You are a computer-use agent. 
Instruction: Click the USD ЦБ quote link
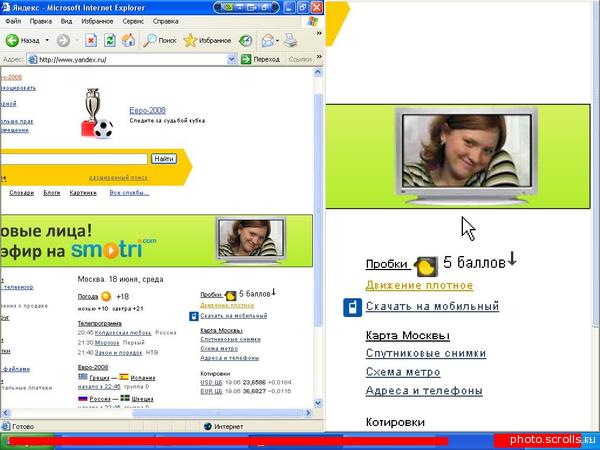(x=211, y=382)
